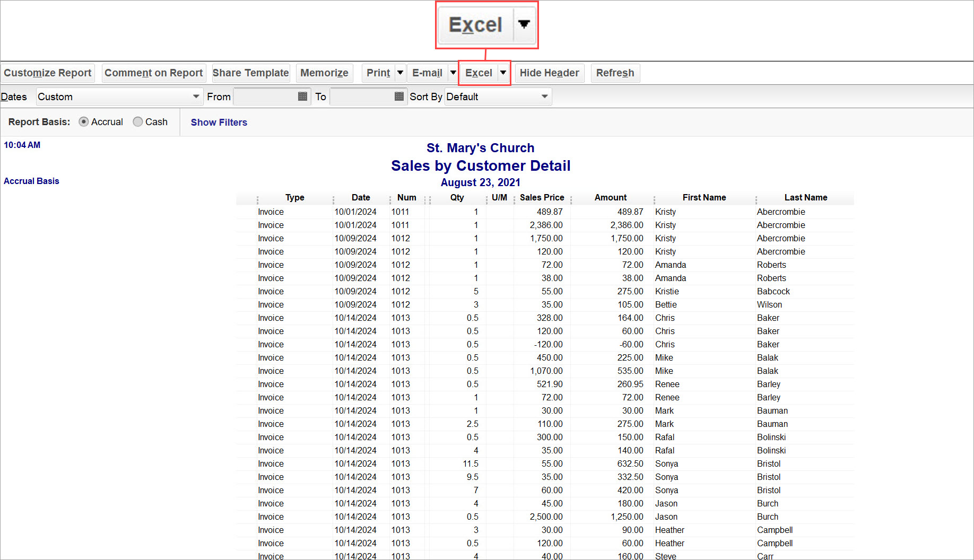Click the Date column header
The image size is (974, 560).
point(361,197)
